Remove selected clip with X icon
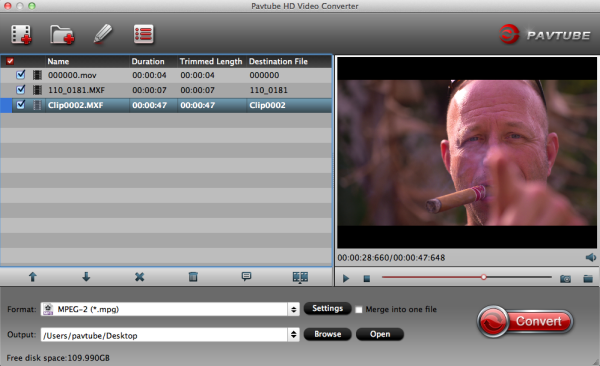 [140, 277]
